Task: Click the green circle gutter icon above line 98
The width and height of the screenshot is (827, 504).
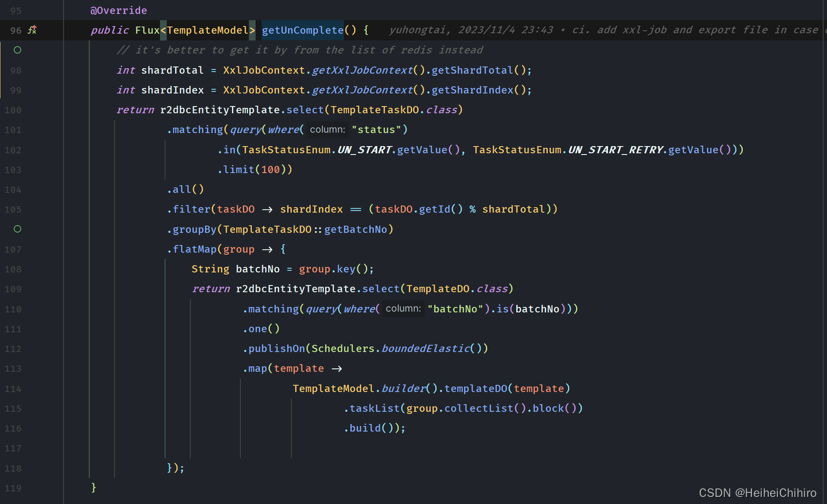Action: (x=17, y=50)
